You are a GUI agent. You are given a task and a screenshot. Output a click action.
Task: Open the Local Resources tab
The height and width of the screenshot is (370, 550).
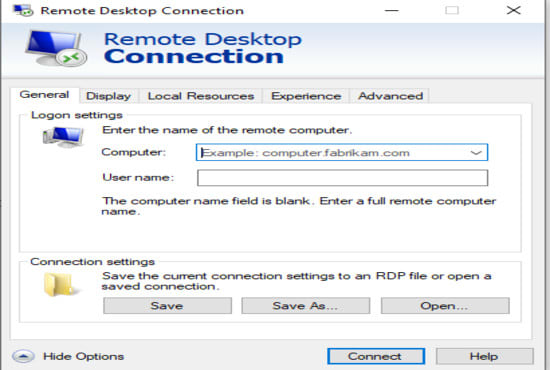coord(201,96)
